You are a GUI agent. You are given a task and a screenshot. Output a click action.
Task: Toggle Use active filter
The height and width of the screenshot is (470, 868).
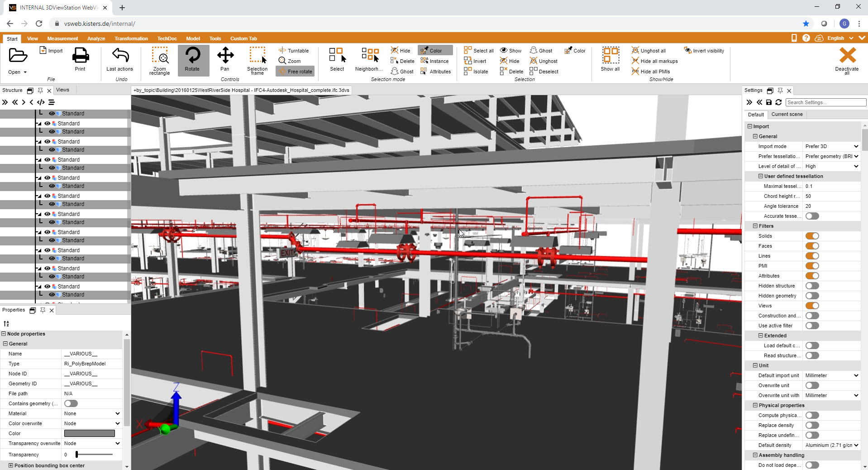coord(812,326)
